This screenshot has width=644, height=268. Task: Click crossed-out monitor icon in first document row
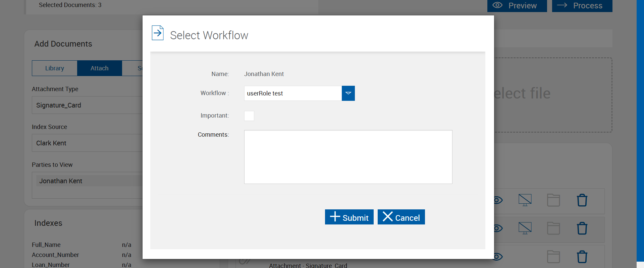(x=525, y=200)
